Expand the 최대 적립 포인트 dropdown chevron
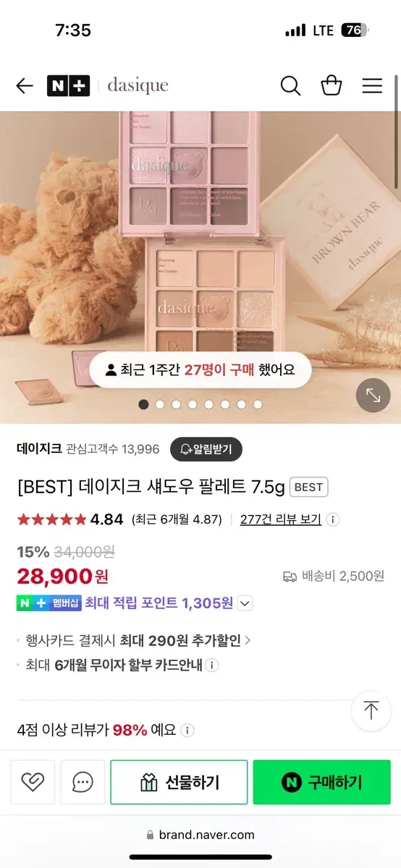This screenshot has width=401, height=868. click(x=245, y=603)
